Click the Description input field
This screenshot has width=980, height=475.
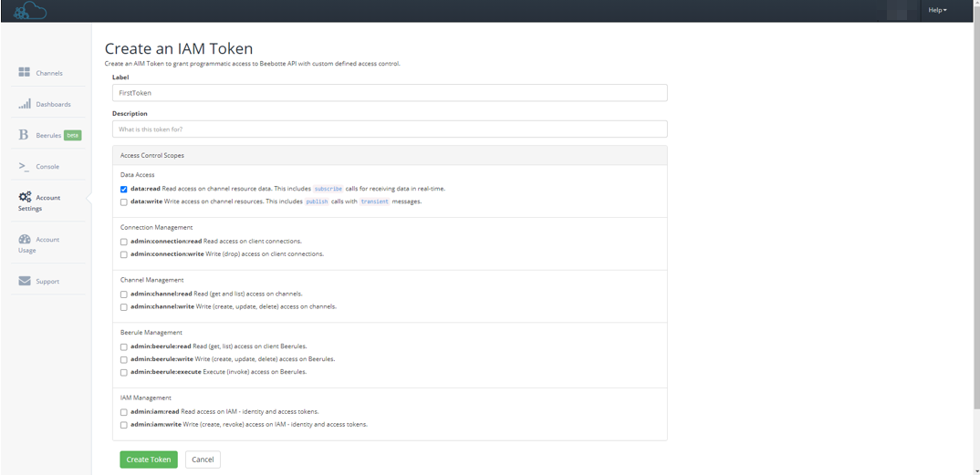tap(390, 129)
